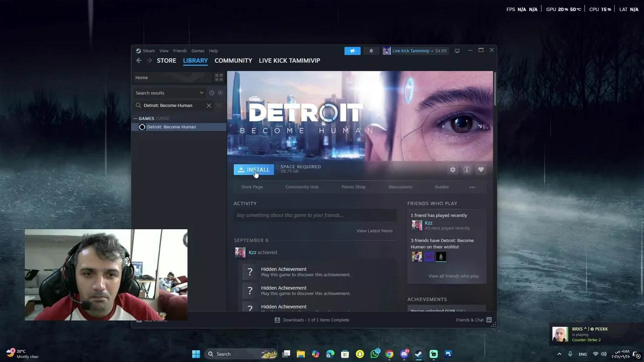Open File Explorer from the taskbar
Viewport: 644px width, 362px height.
click(301, 354)
